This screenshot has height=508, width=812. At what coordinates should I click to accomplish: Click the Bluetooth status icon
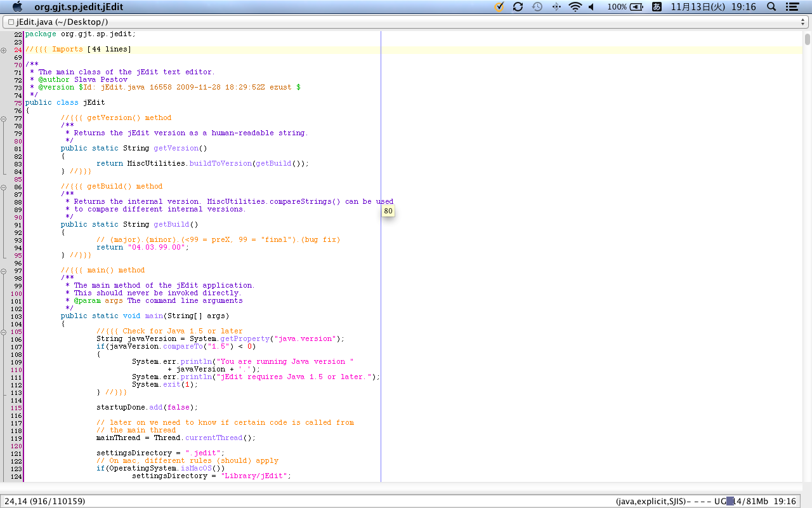[556, 7]
